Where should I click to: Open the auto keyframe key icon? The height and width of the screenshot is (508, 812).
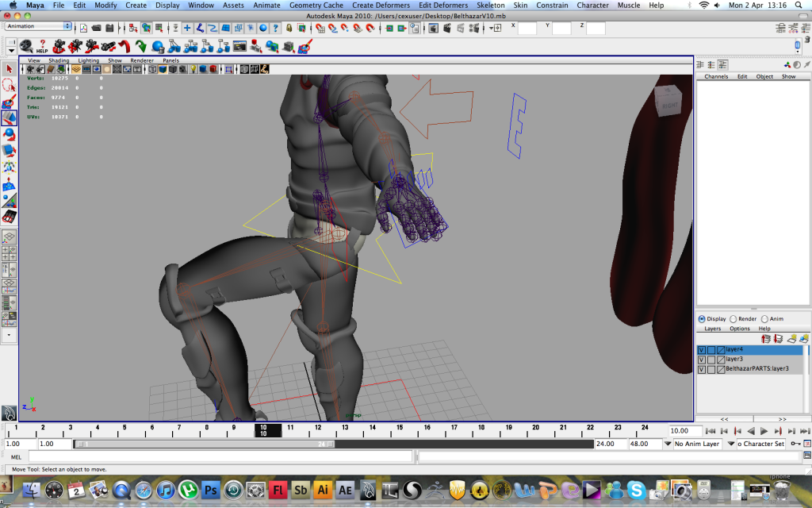click(x=795, y=444)
